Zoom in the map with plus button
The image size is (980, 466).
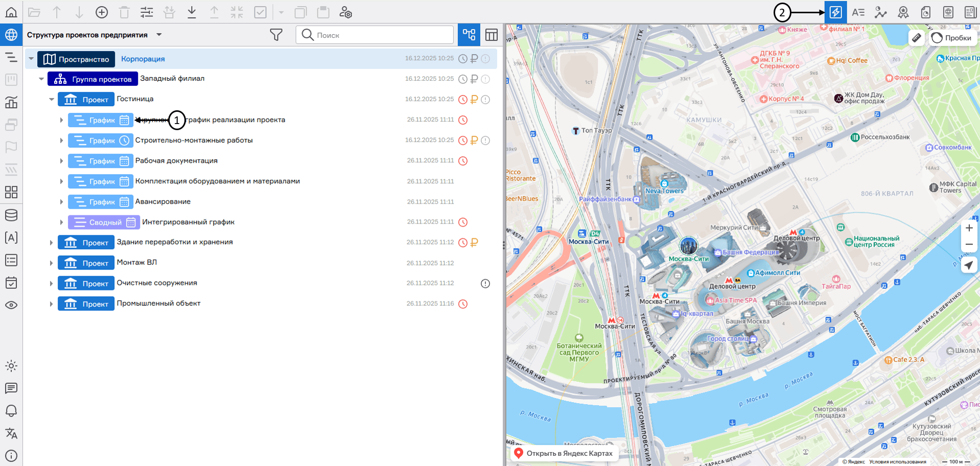pyautogui.click(x=969, y=228)
